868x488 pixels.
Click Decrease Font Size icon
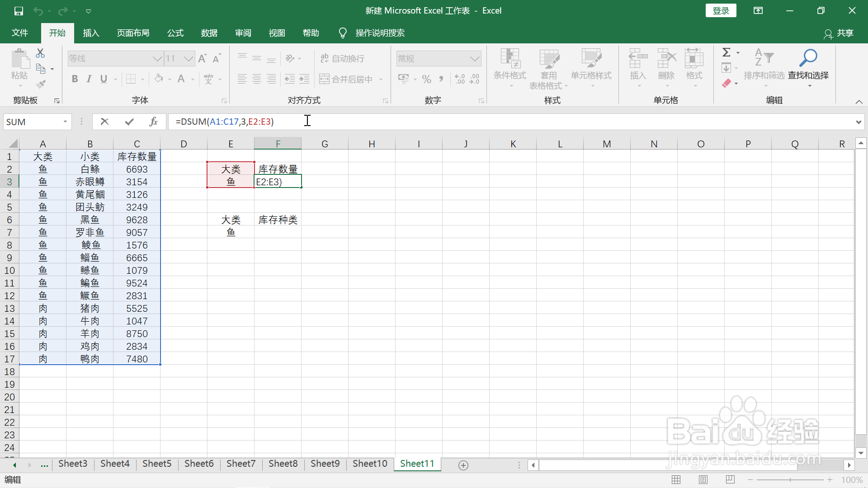click(x=217, y=58)
